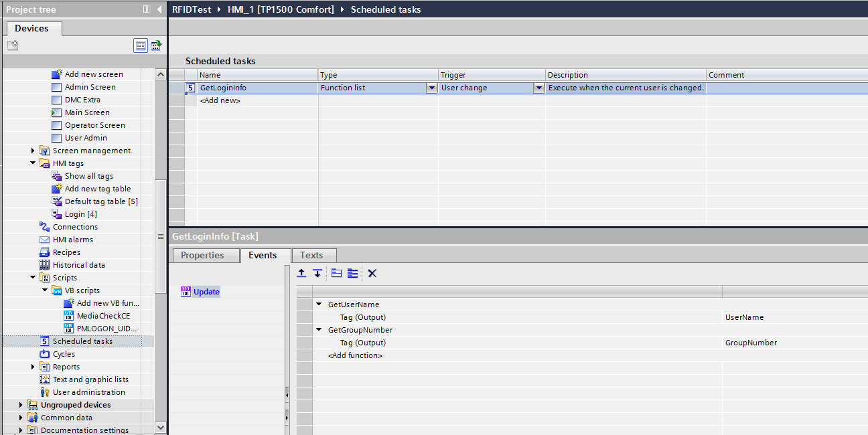The image size is (868, 435).
Task: Click the expand all functions icon
Action: click(x=336, y=273)
